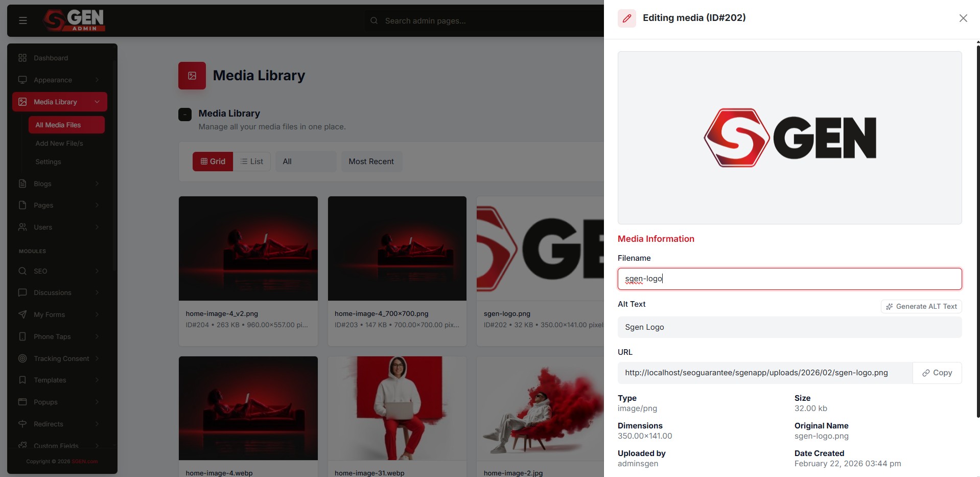This screenshot has width=980, height=477.
Task: Close the Editing media panel
Action: (963, 18)
